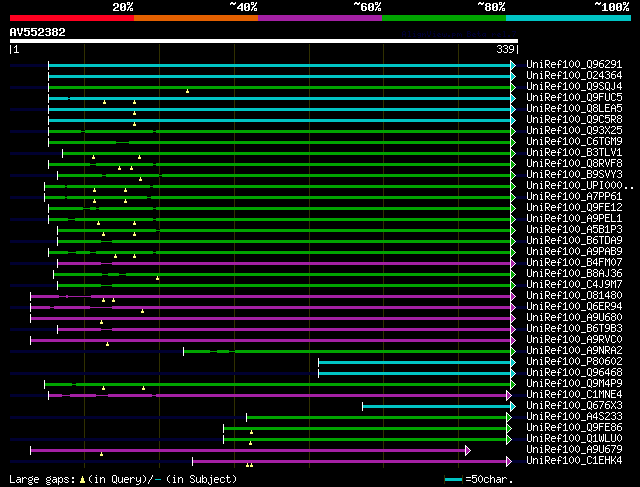The image size is (640, 487).
Task: Click the green ~80% legend segment
Action: [444, 18]
